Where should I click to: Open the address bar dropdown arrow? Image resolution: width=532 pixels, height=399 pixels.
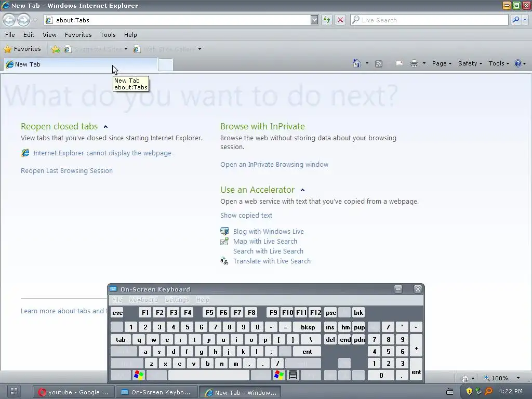(314, 20)
